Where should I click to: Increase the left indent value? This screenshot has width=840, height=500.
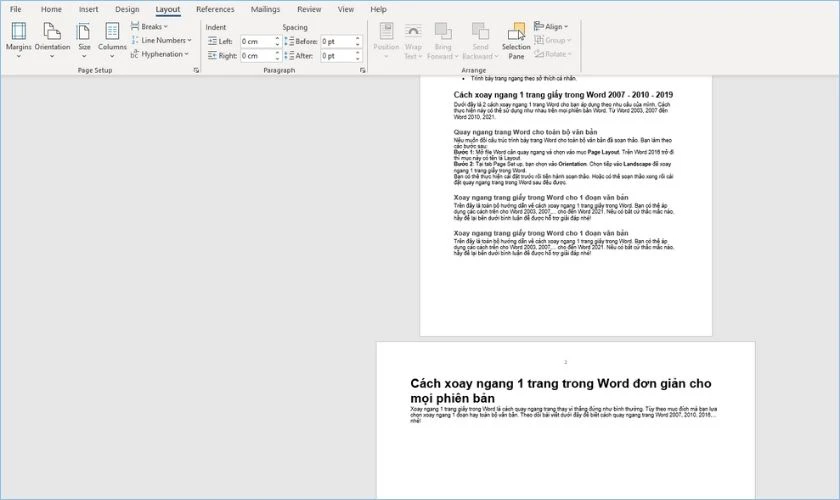278,39
